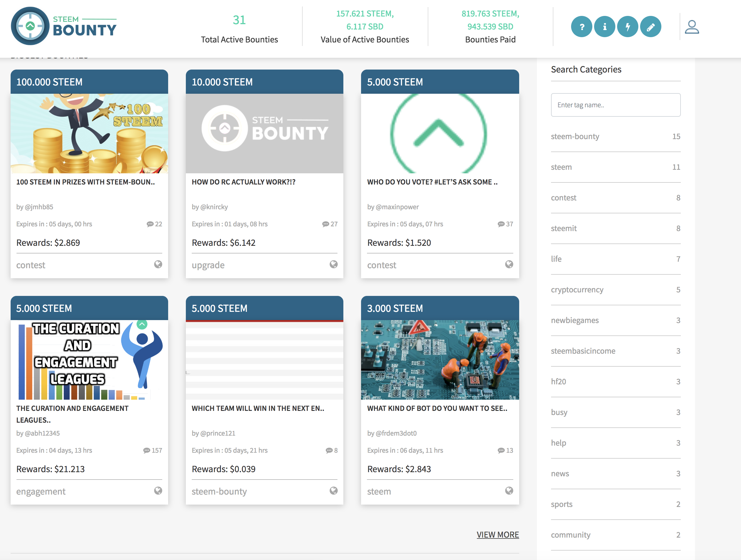The width and height of the screenshot is (741, 560).
Task: Open 'WHICH TEAM WILL WIN IN THE NEXT EN..' title
Action: [258, 409]
